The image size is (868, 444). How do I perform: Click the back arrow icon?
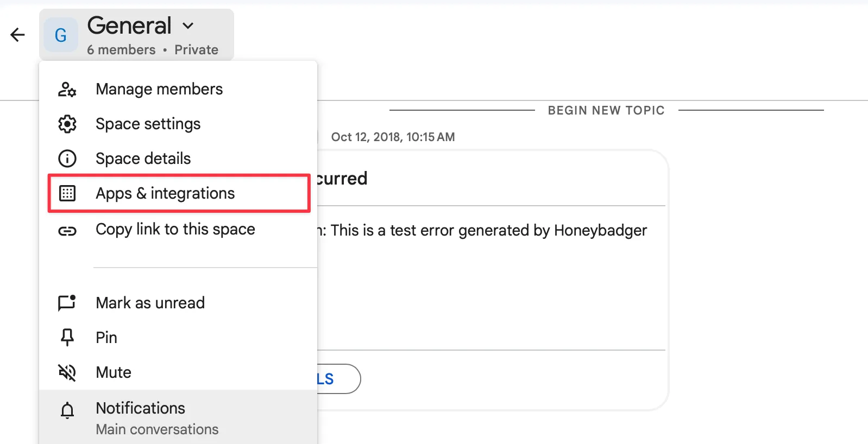[x=17, y=35]
